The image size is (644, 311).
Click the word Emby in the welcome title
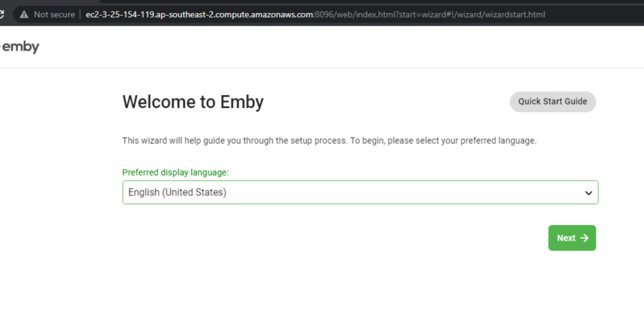pos(242,102)
